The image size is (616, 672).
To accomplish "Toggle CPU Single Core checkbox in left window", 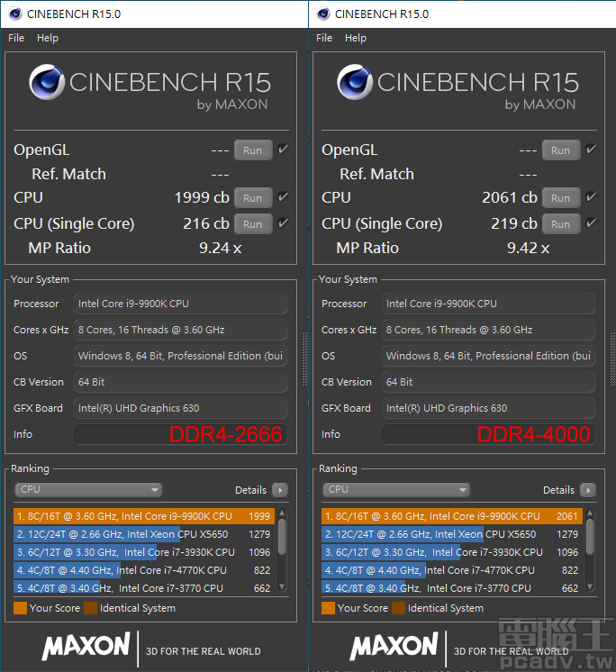I will (x=283, y=223).
